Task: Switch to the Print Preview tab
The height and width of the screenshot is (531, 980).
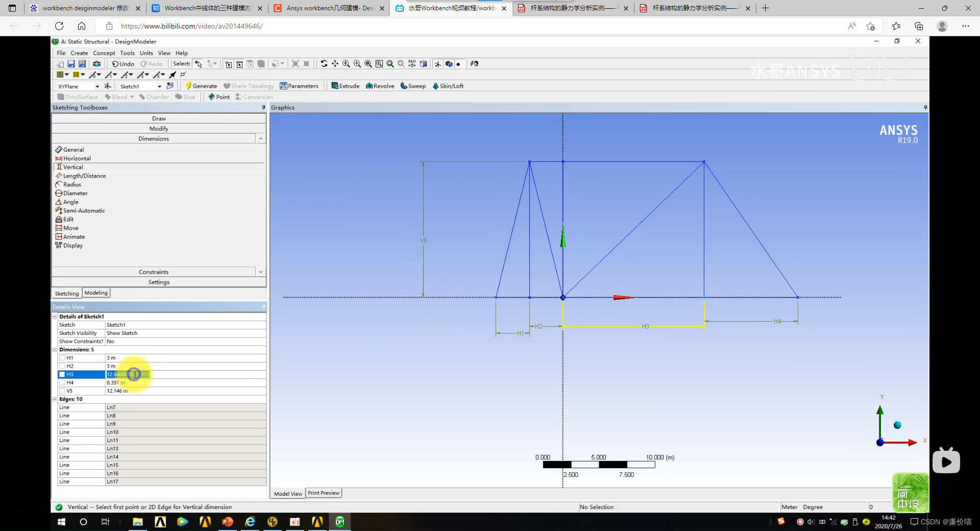Action: click(324, 493)
